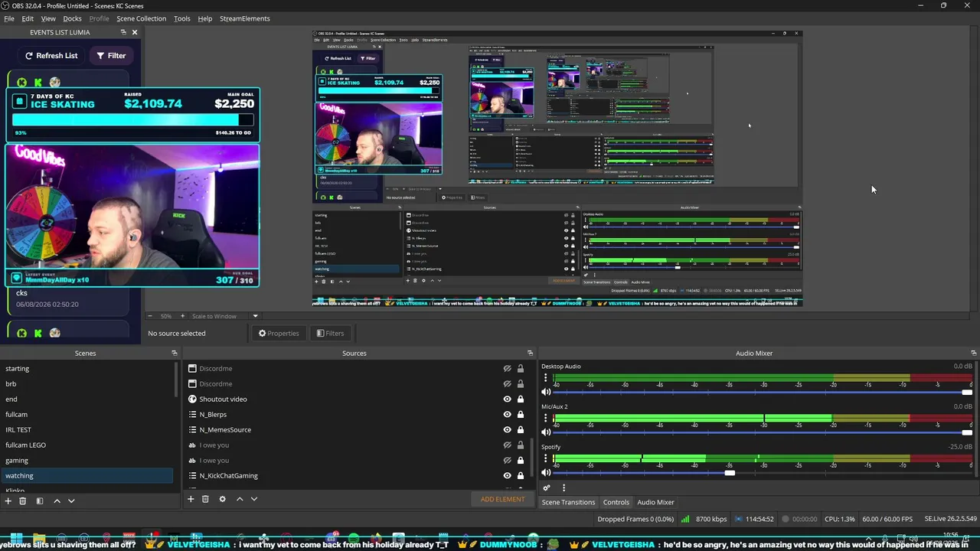
Task: Move source up in Sources toolbar
Action: [x=240, y=499]
